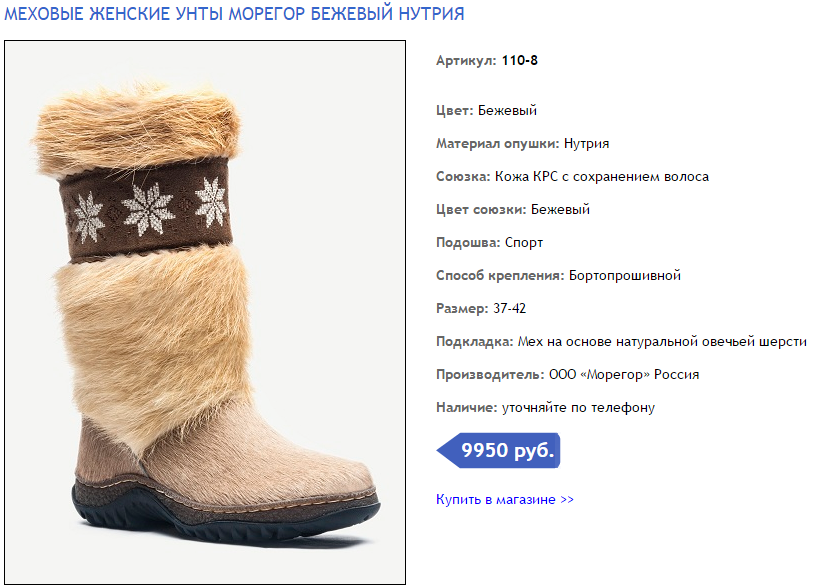Viewport: 831px width, 587px height.
Task: Click the 'Артикул:' label
Action: pos(466,60)
